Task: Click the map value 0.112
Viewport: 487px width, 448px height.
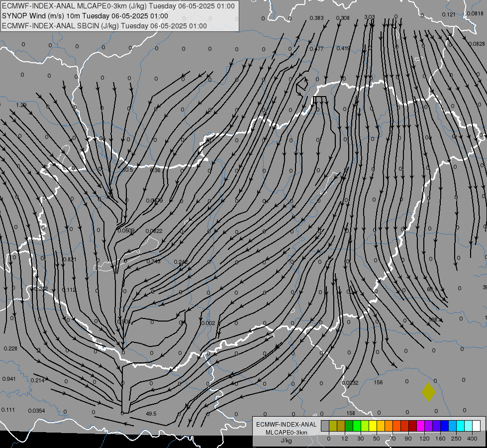Action: point(69,290)
